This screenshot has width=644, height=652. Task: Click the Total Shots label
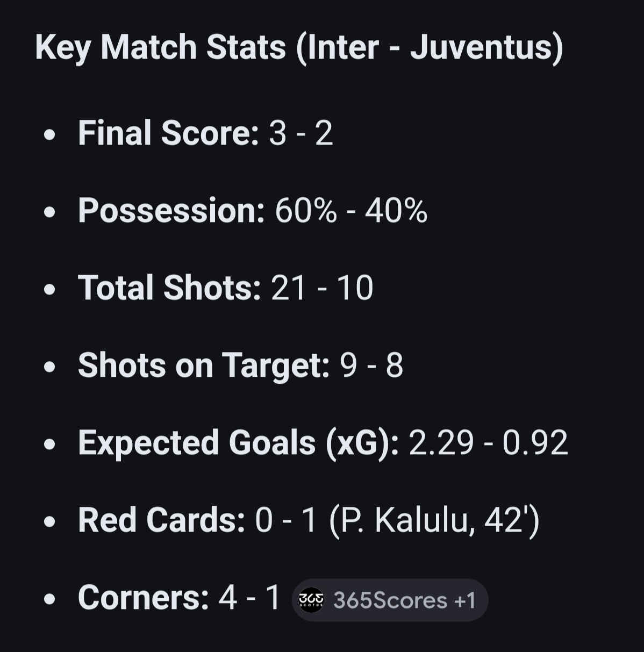point(169,288)
